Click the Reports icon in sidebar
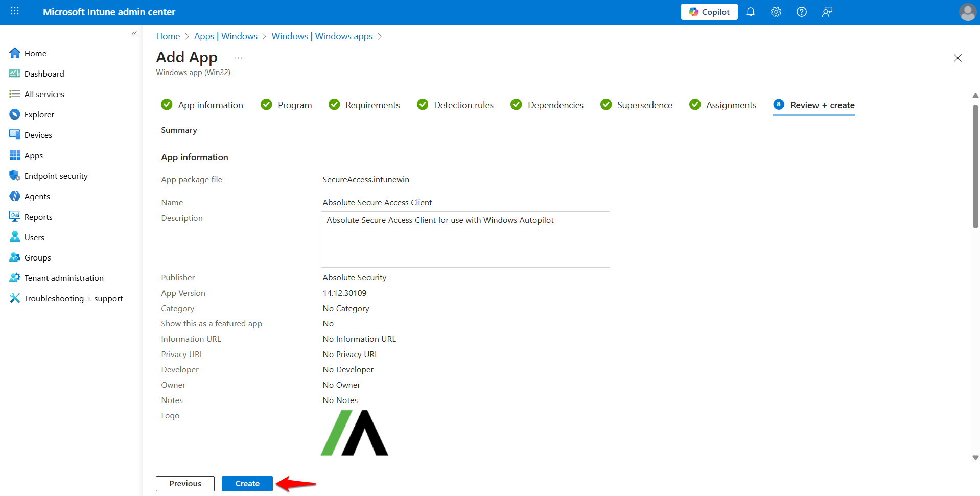The width and height of the screenshot is (980, 496). [x=15, y=217]
